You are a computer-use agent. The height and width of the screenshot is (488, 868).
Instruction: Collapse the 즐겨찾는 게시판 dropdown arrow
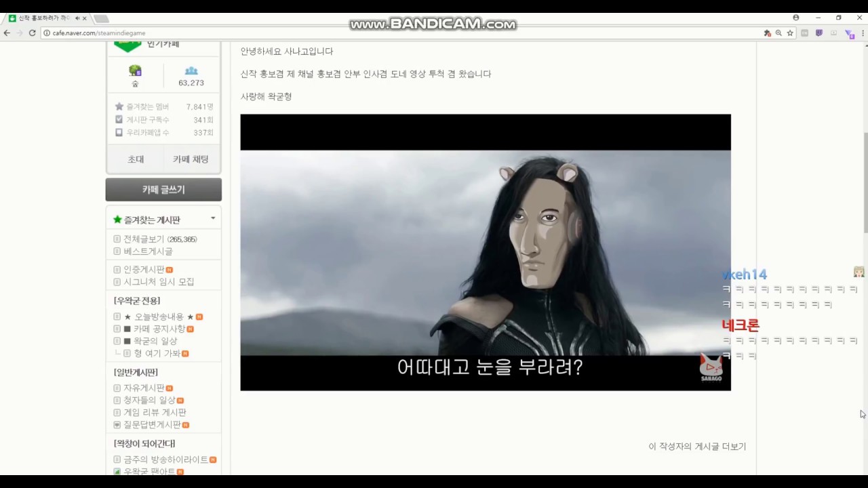213,218
